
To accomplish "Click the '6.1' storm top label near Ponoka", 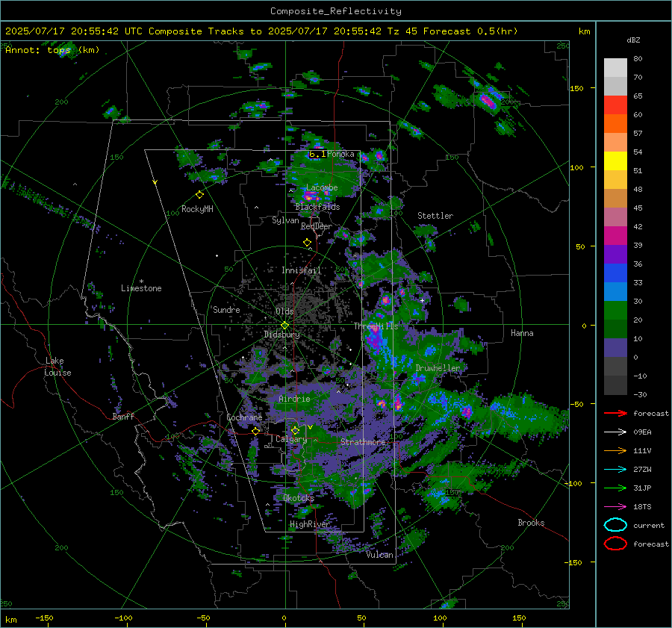I will click(317, 154).
